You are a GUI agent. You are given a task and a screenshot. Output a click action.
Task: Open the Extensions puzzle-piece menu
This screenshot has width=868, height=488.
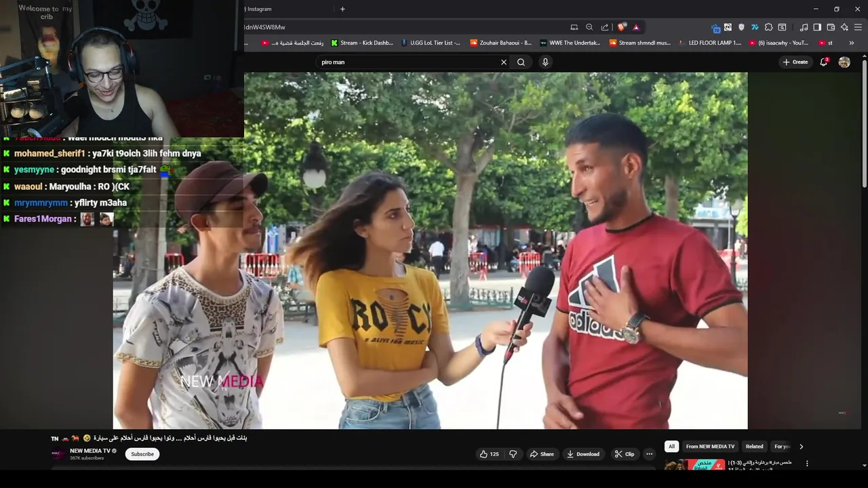768,27
